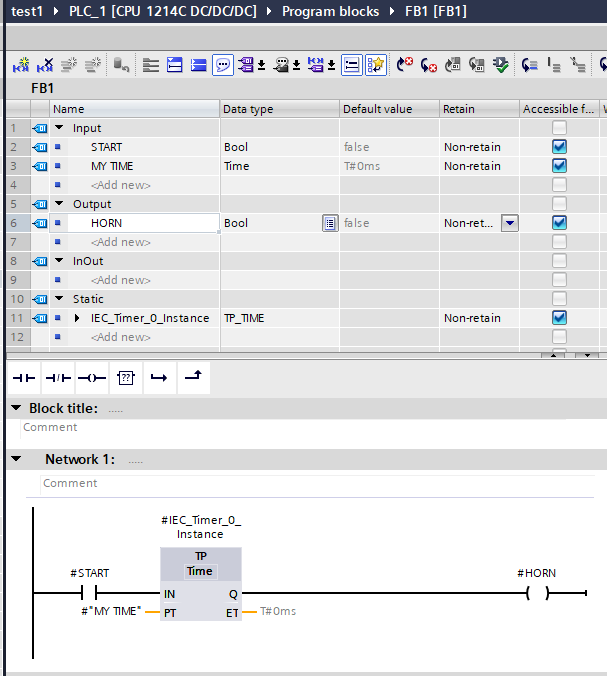Click the Network 1 Comment field
The height and width of the screenshot is (676, 607).
click(x=317, y=484)
